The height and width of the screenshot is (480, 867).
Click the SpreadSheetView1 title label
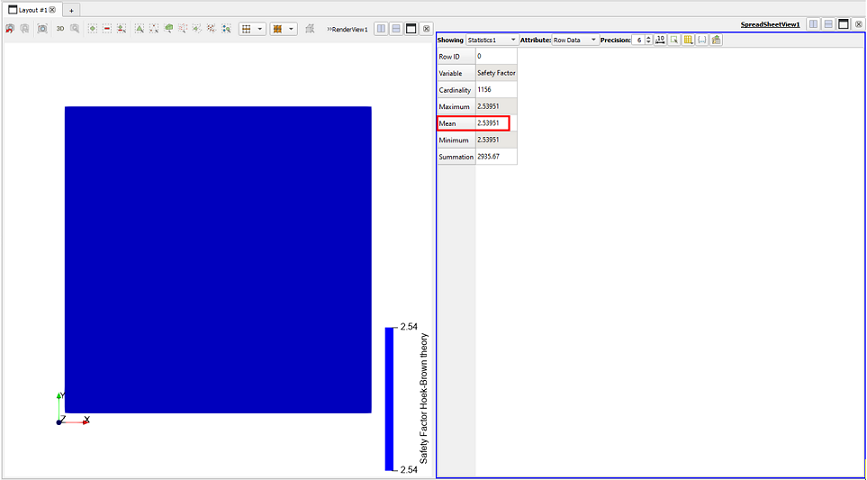pos(770,24)
